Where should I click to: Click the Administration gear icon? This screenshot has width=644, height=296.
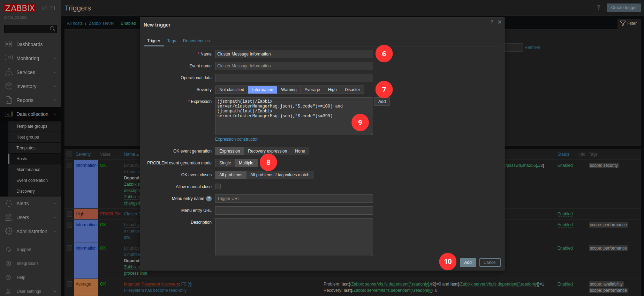coord(9,231)
